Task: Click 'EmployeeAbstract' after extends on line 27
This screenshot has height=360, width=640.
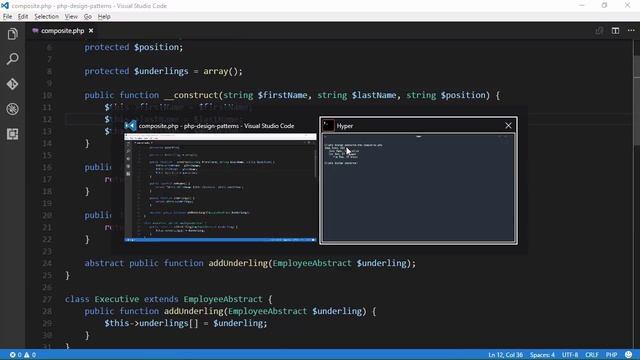Action: pyautogui.click(x=223, y=299)
